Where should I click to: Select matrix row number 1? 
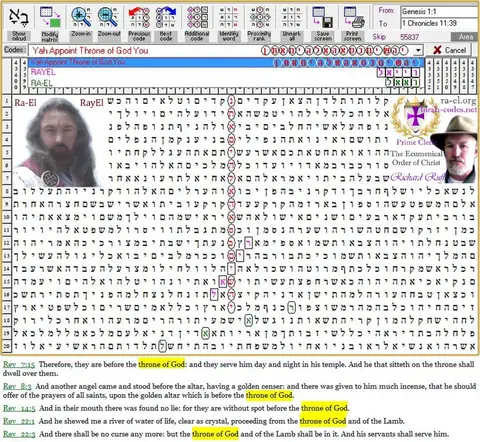click(x=6, y=101)
